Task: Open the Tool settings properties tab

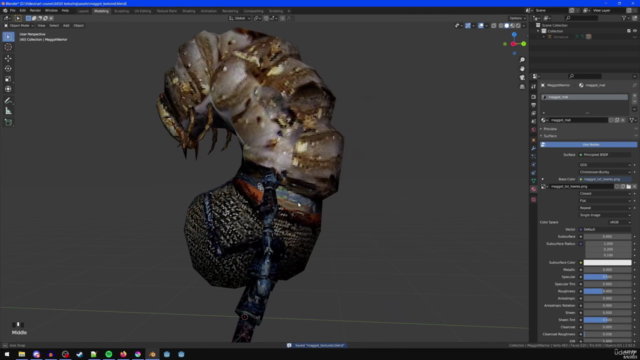Action: (x=533, y=87)
